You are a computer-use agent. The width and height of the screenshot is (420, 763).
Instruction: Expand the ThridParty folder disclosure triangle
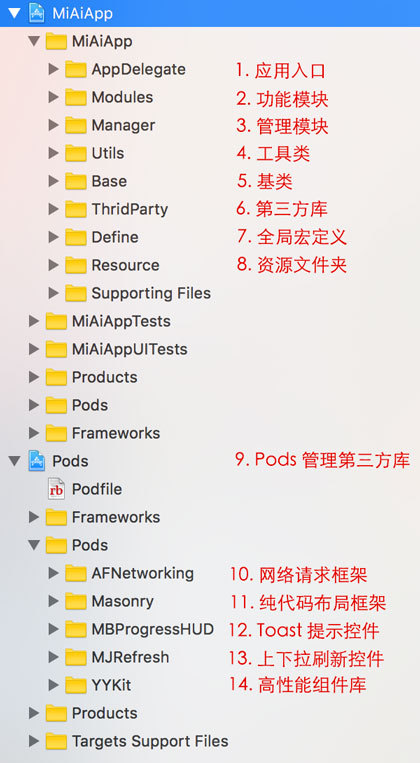(x=54, y=209)
